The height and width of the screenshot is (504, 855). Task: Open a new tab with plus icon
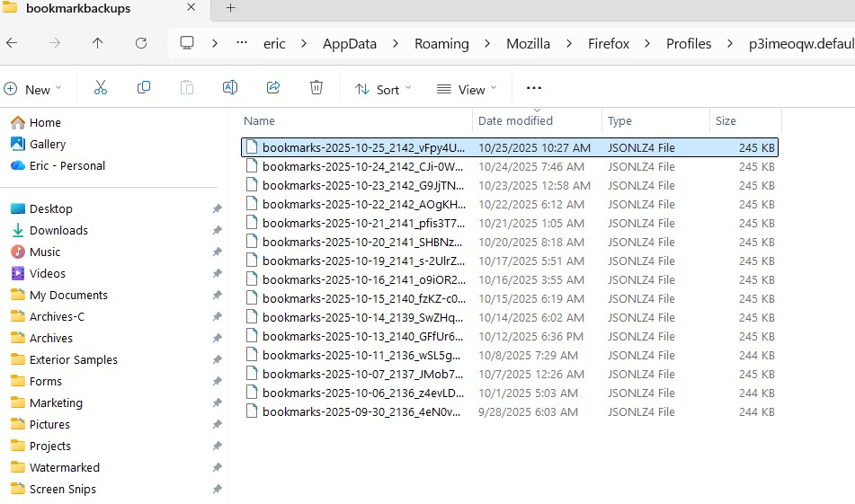(x=230, y=8)
